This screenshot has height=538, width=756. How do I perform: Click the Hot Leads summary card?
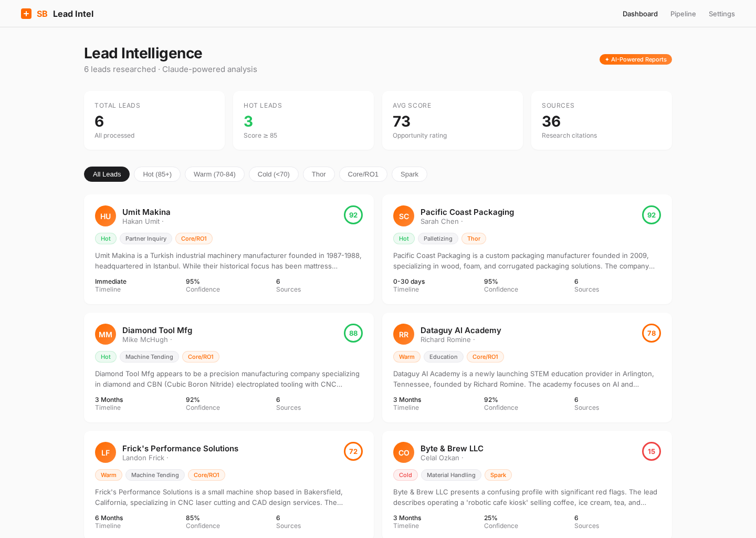click(x=303, y=120)
